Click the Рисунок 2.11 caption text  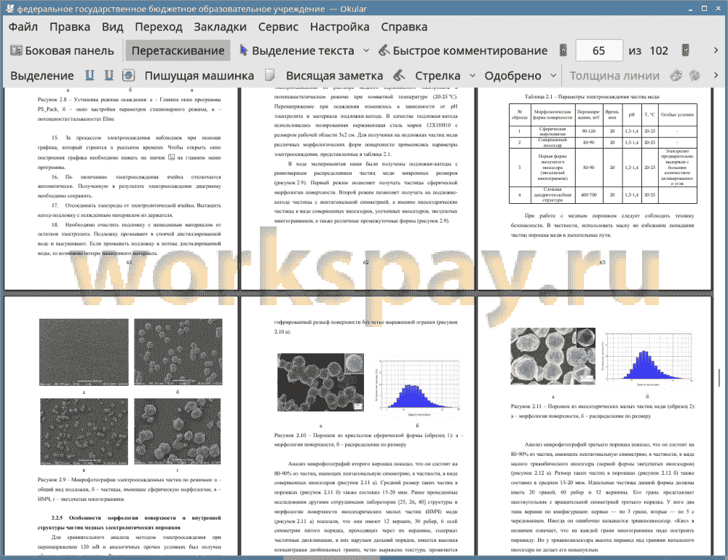[603, 411]
